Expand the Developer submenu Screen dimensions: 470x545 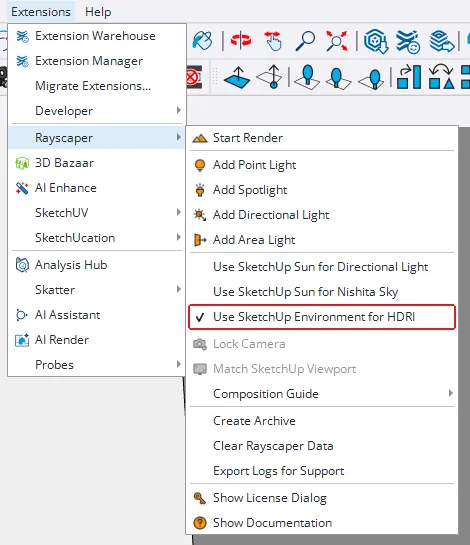tap(96, 111)
